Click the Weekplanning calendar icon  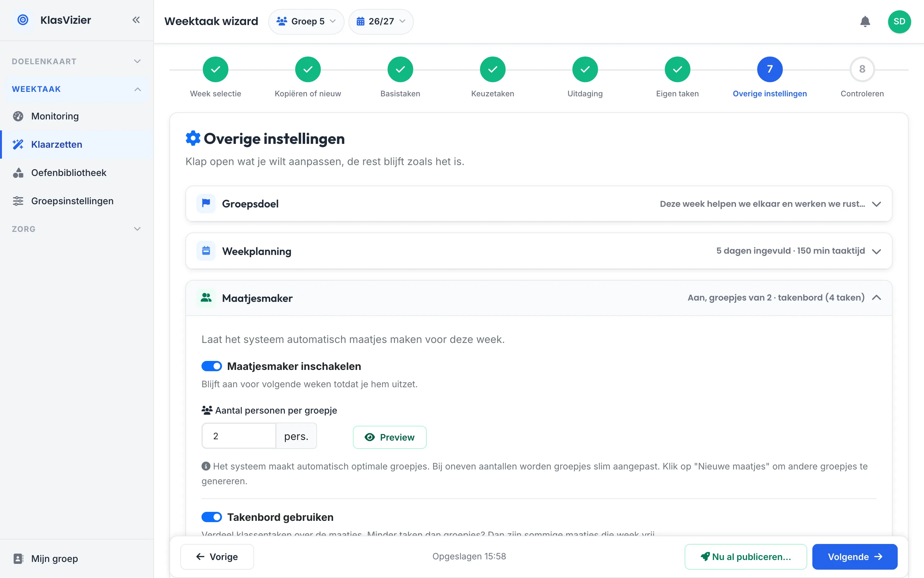point(206,251)
